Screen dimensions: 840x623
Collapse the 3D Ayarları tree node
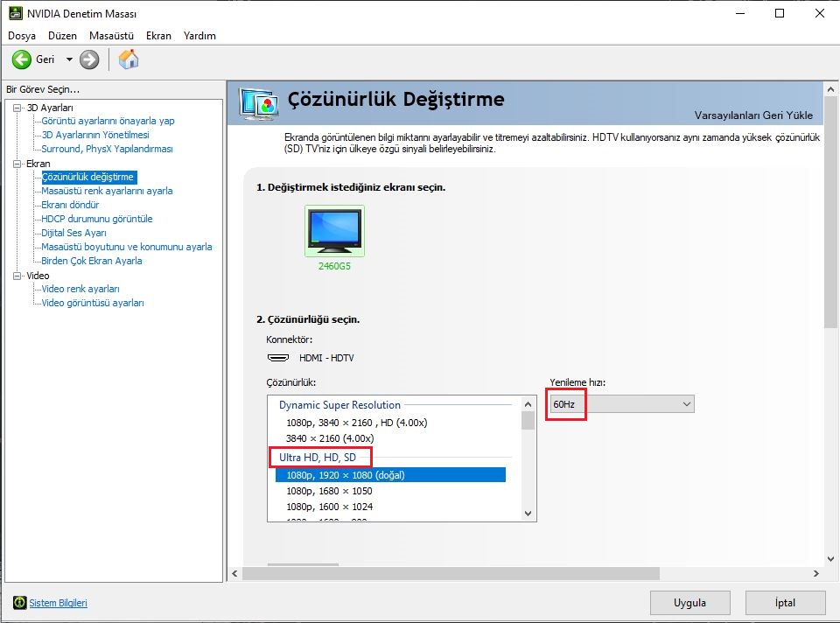click(x=17, y=108)
